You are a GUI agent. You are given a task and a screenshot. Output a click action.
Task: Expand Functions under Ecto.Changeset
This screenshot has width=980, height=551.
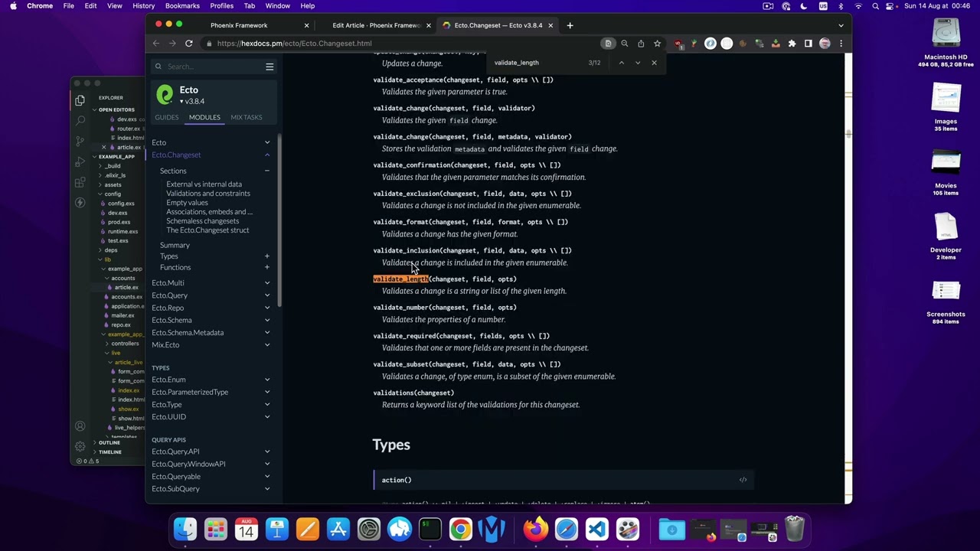coord(267,267)
